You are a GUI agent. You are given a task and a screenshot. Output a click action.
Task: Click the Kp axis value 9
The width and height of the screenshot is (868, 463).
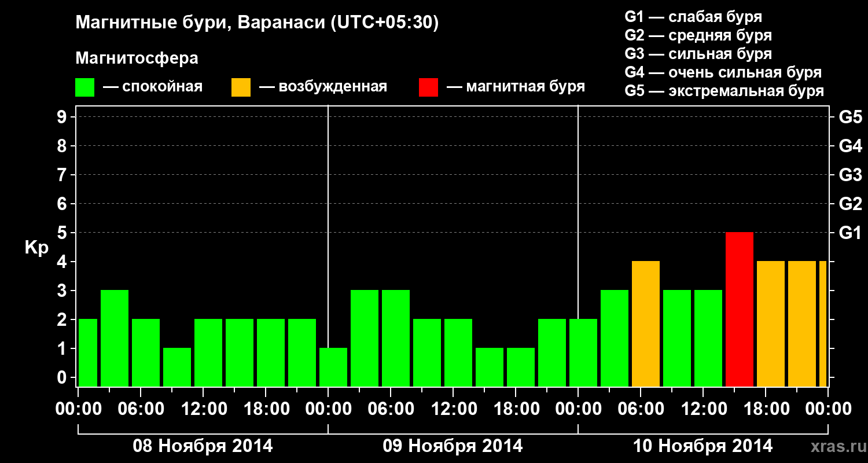(63, 117)
